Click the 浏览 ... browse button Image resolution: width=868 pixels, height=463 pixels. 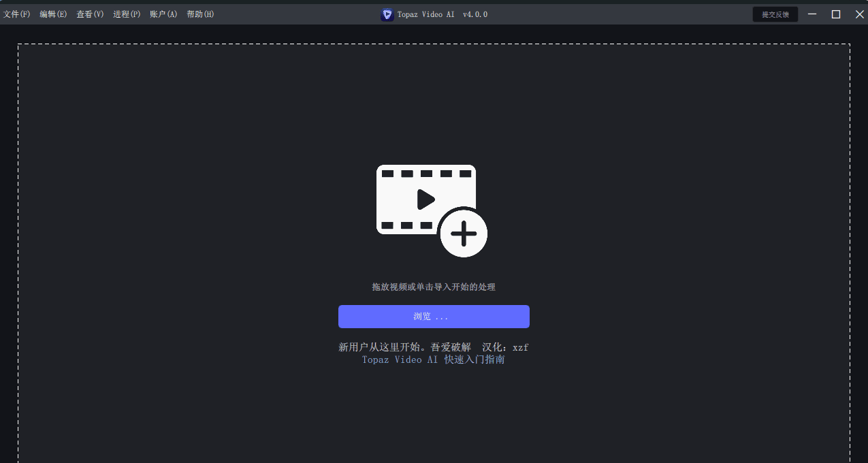434,317
